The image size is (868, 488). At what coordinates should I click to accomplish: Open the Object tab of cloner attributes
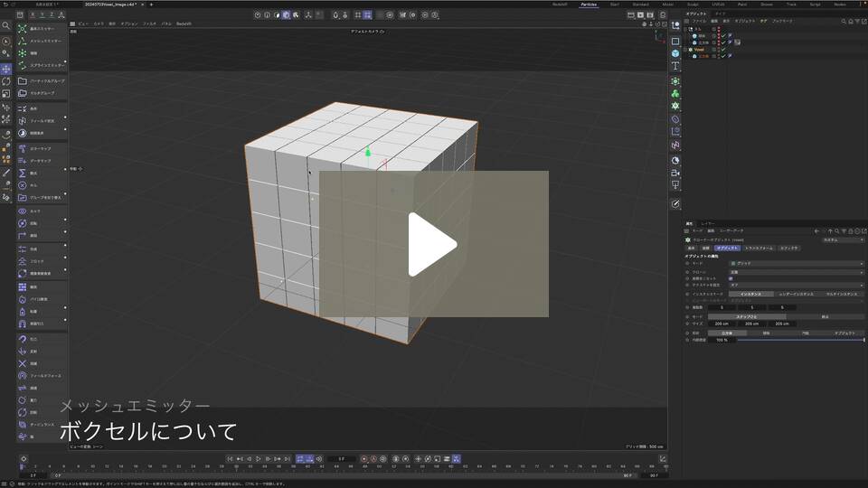pos(727,249)
